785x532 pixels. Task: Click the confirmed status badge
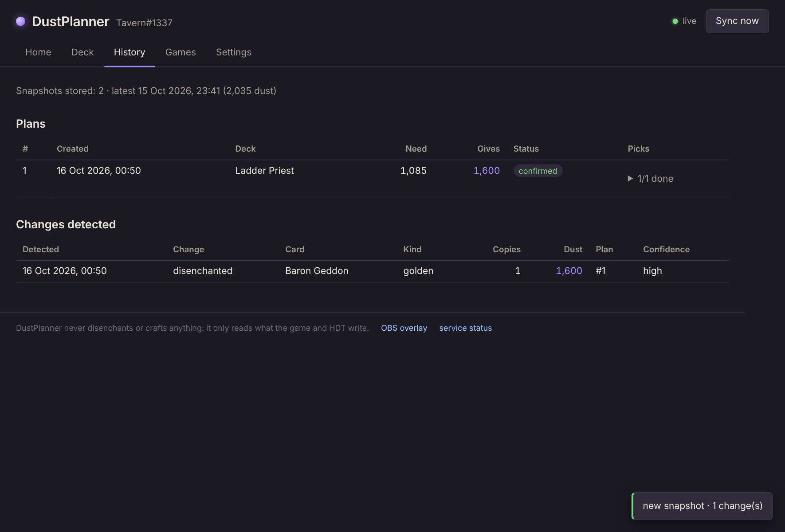pos(538,171)
